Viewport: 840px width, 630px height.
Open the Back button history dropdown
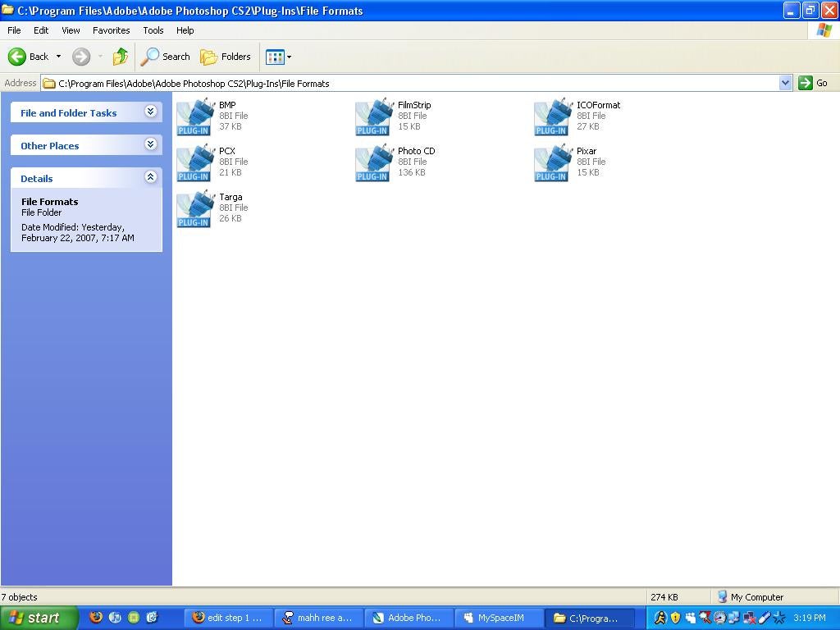click(58, 57)
